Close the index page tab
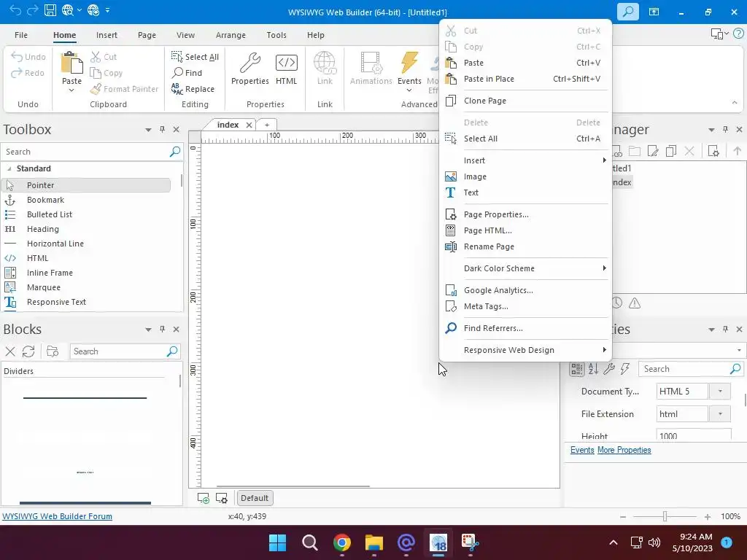This screenshot has width=747, height=560. tap(249, 125)
